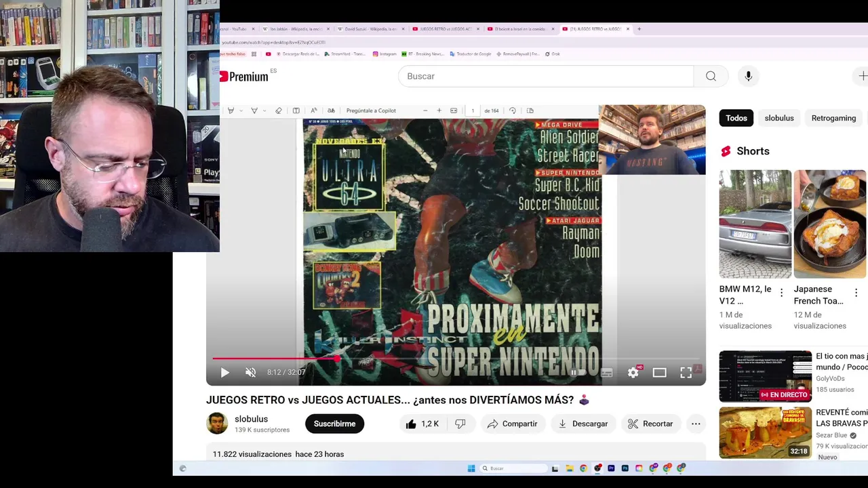This screenshot has height=488, width=868.
Task: Click the browser address bar URL
Action: [x=274, y=42]
